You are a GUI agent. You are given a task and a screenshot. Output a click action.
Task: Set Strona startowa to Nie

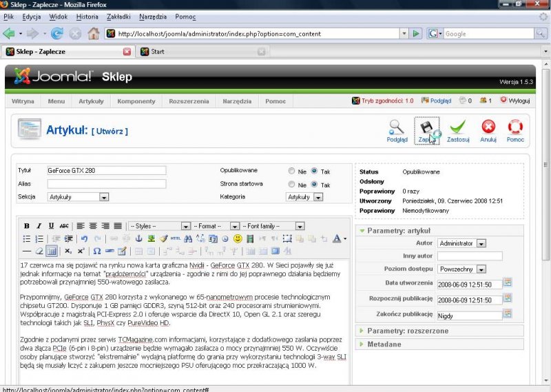[293, 185]
